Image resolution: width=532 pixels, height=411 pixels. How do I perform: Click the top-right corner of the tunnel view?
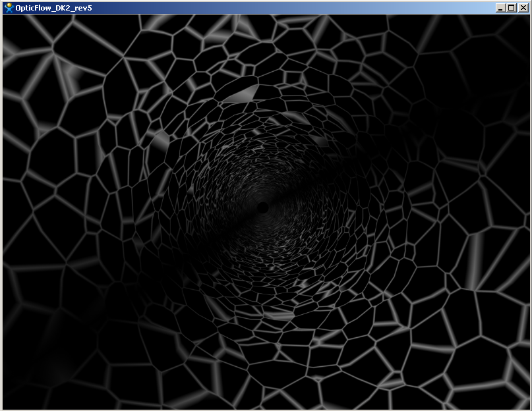[x=527, y=18]
